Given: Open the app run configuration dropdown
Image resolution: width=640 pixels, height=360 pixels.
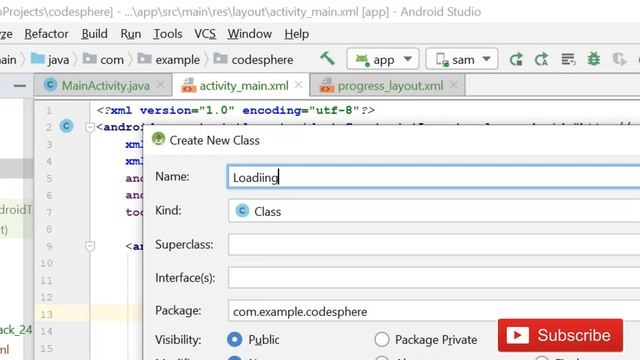Looking at the screenshot, I should pos(383,60).
